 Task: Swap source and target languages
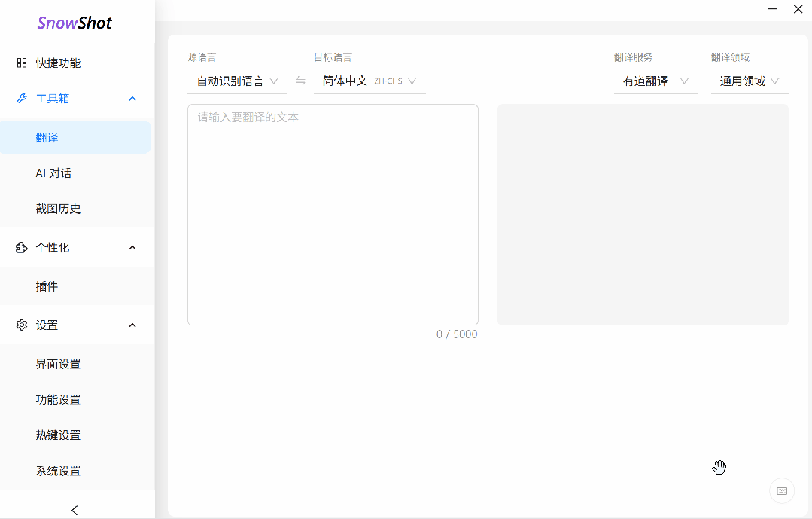[300, 81]
